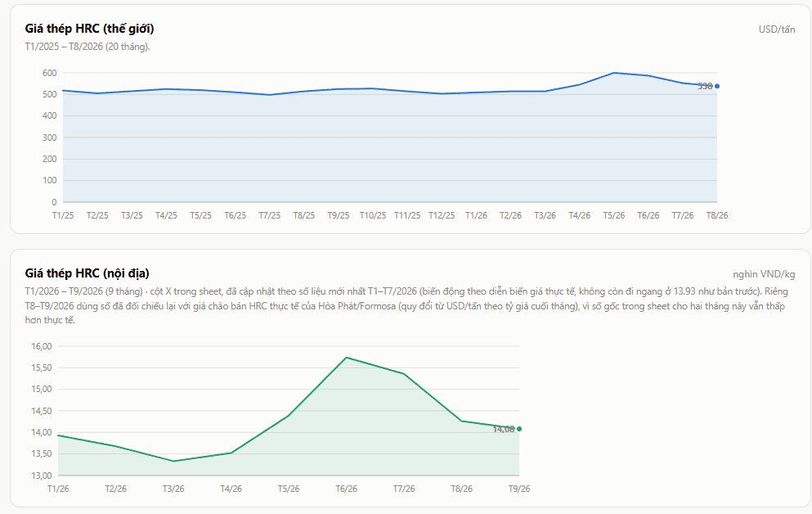Select the T5/26 axis label on world chart
The width and height of the screenshot is (812, 514).
click(613, 215)
